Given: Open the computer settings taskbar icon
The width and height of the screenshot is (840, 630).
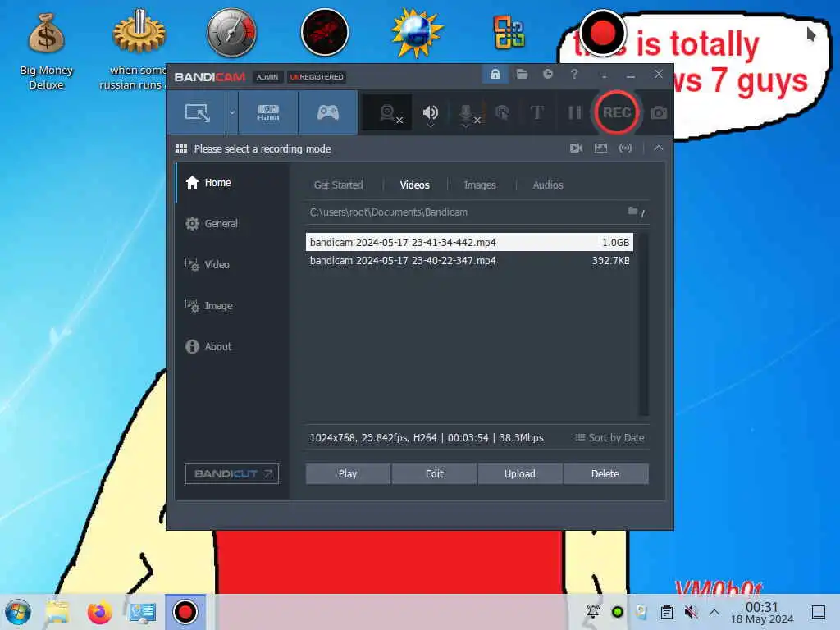Looking at the screenshot, I should tap(143, 612).
